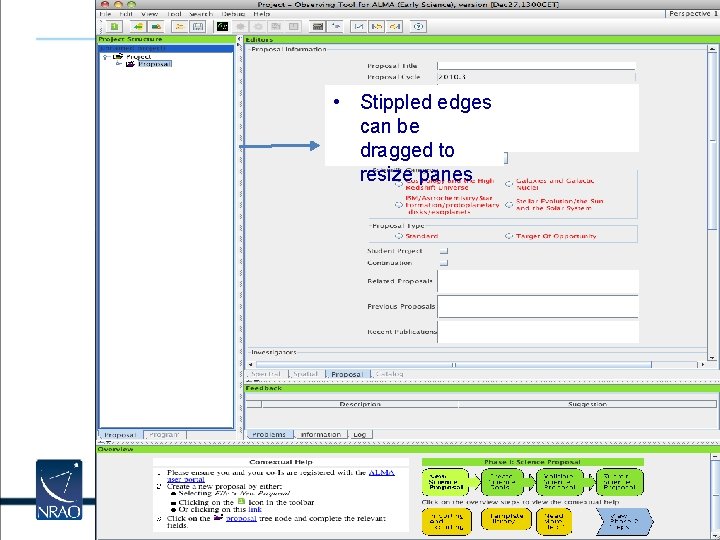The image size is (720, 540).
Task: Click editor scrollbar down arrow
Action: pos(712,357)
